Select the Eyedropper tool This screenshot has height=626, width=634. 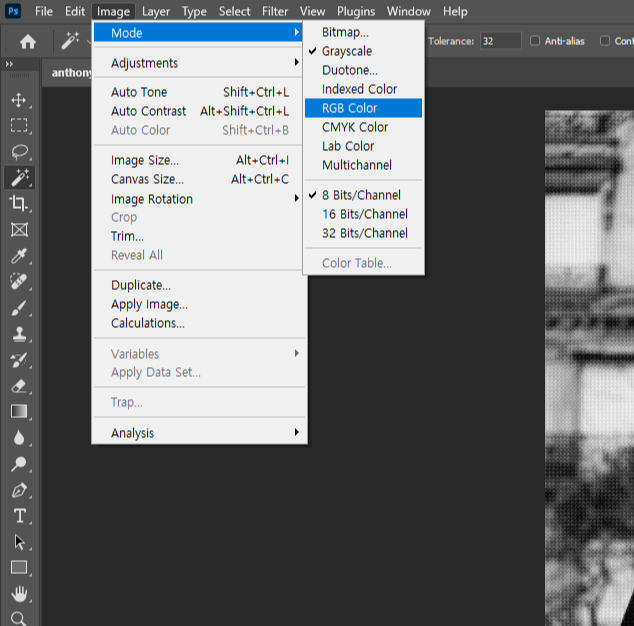19,256
